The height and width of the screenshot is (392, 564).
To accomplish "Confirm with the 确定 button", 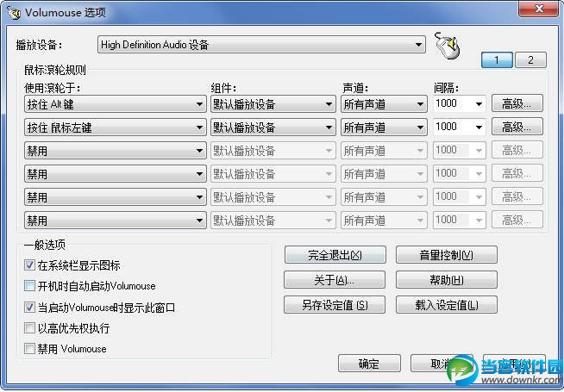I will point(369,364).
